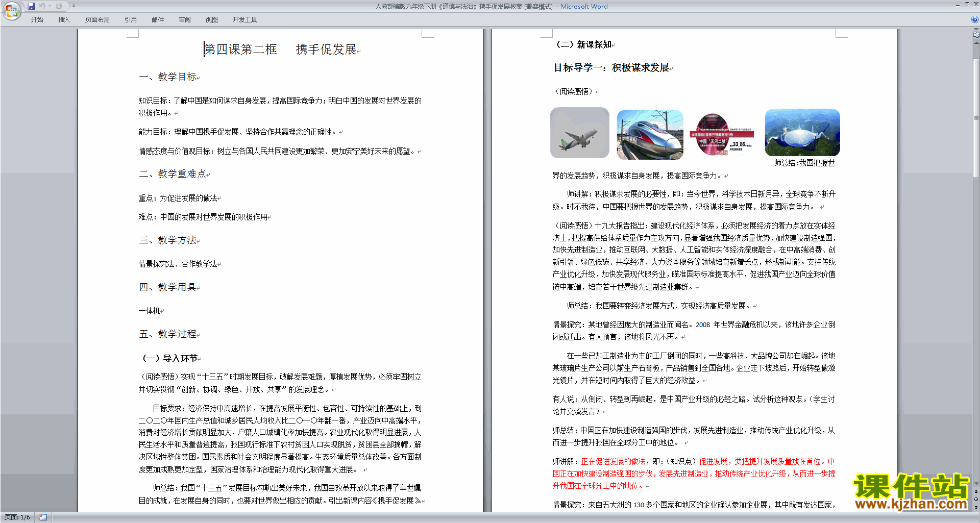Click the （阅读感悟） label above the images
Viewport: 980px width, 523px height.
point(574,91)
